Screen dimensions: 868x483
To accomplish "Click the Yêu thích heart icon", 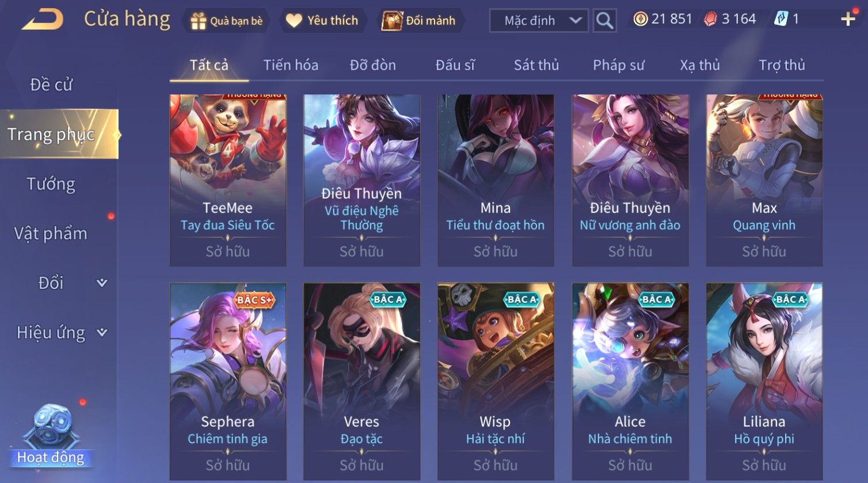I will 294,21.
